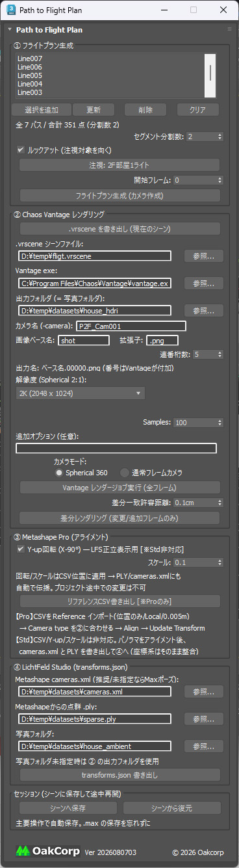Click the path list scrollbar
Image resolution: width=239 pixels, height=868 pixels.
tap(210, 75)
